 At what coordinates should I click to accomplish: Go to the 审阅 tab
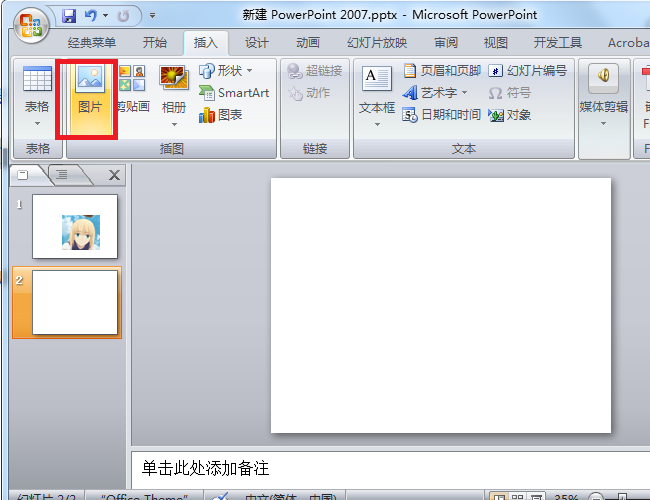446,42
